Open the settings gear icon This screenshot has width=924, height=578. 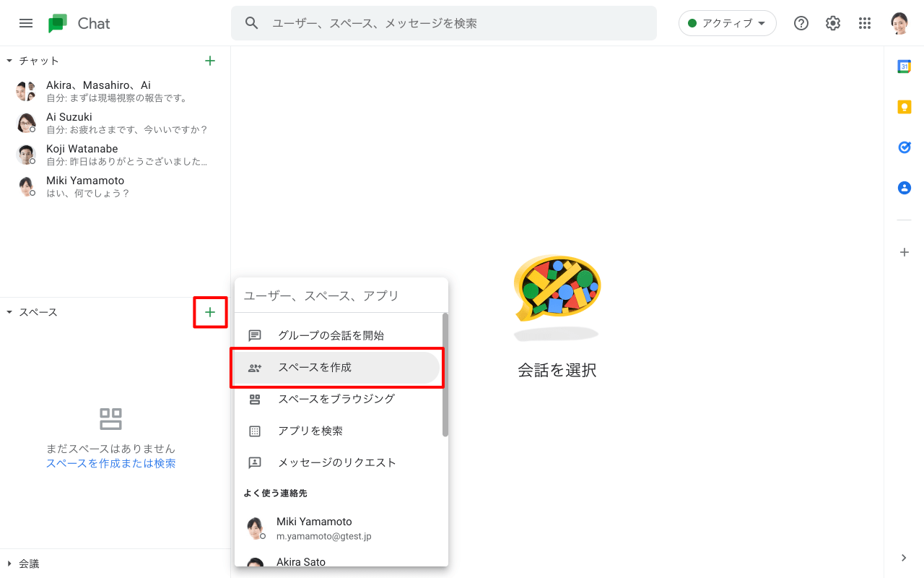click(833, 23)
